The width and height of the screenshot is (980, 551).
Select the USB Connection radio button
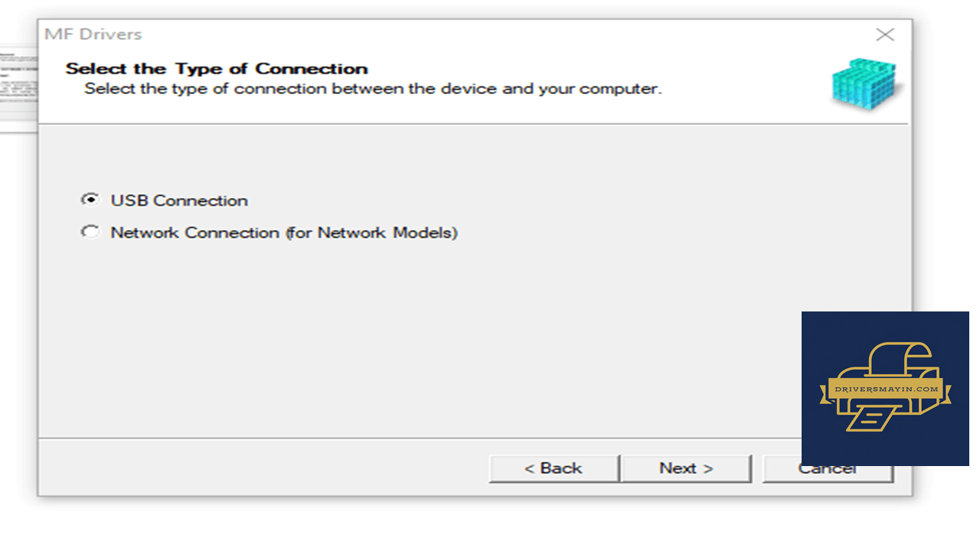(x=90, y=200)
